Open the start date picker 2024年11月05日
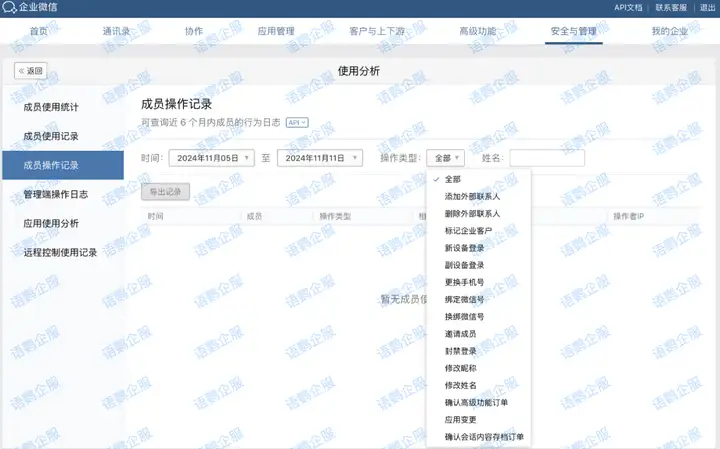The width and height of the screenshot is (720, 449). coord(211,158)
